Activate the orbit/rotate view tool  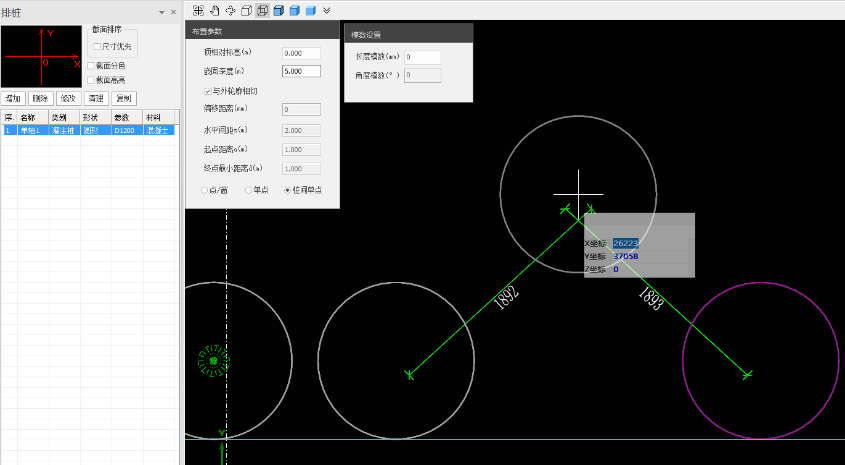coord(230,10)
